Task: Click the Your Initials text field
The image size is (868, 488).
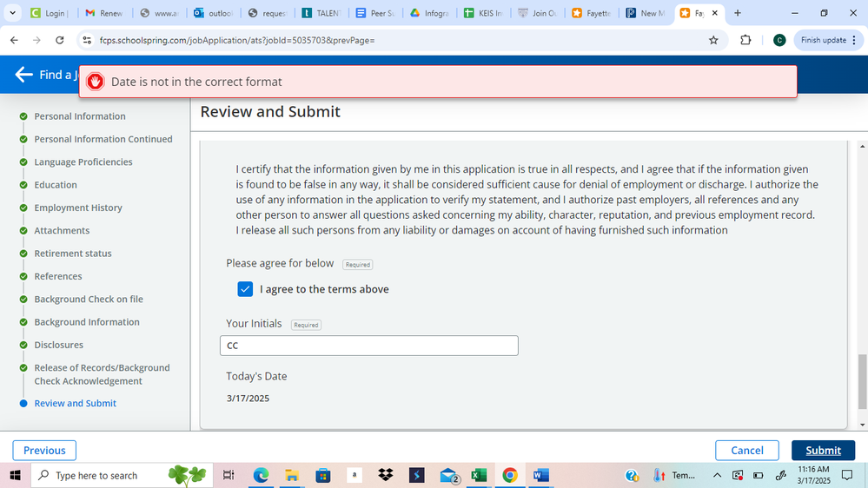Action: pyautogui.click(x=369, y=346)
